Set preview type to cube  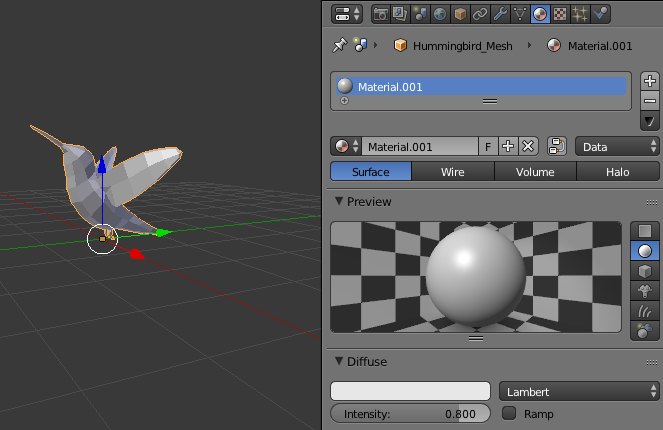(x=645, y=271)
